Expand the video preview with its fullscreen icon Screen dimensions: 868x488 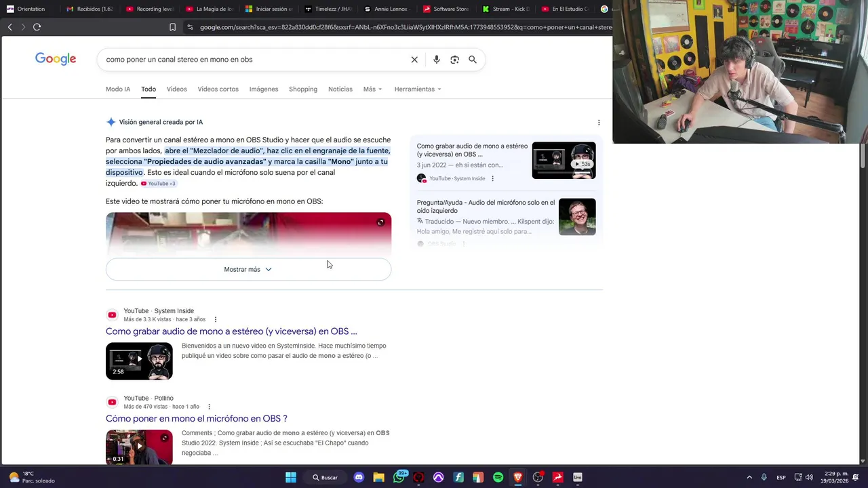pos(380,222)
